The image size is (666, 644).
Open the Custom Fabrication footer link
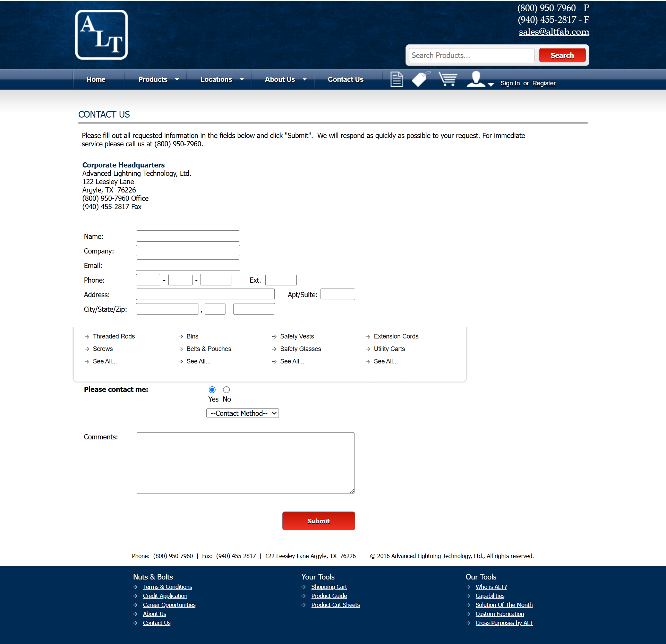click(500, 614)
